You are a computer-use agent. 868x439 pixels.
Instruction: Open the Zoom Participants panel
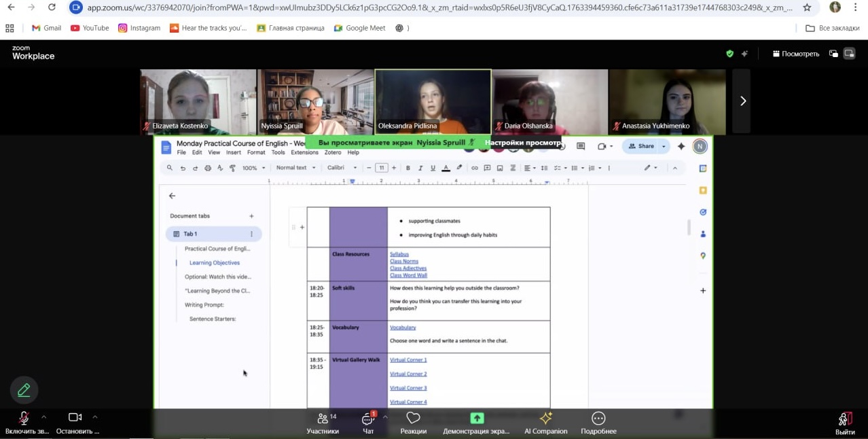[322, 422]
